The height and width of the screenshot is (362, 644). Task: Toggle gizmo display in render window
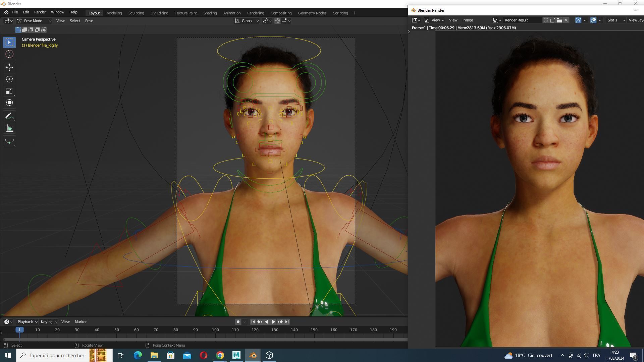[x=578, y=20]
